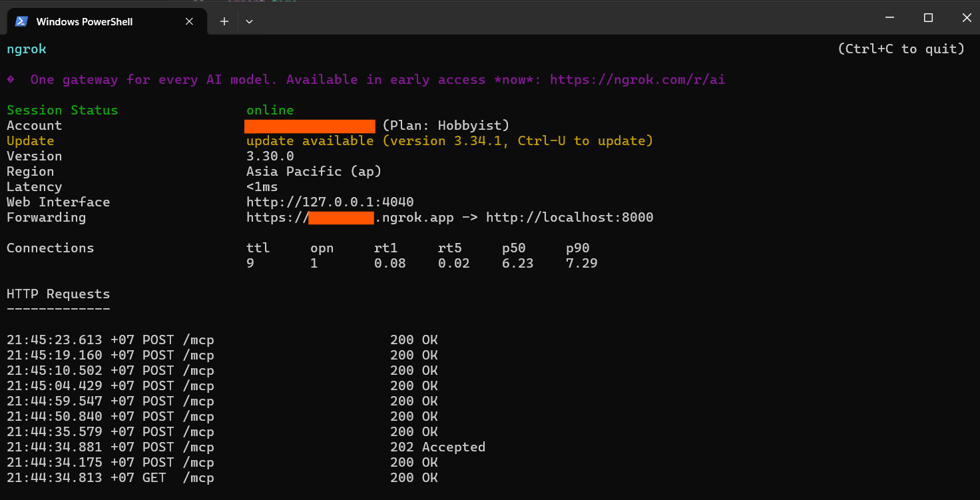
Task: Click the "p90" column header
Action: pos(578,248)
